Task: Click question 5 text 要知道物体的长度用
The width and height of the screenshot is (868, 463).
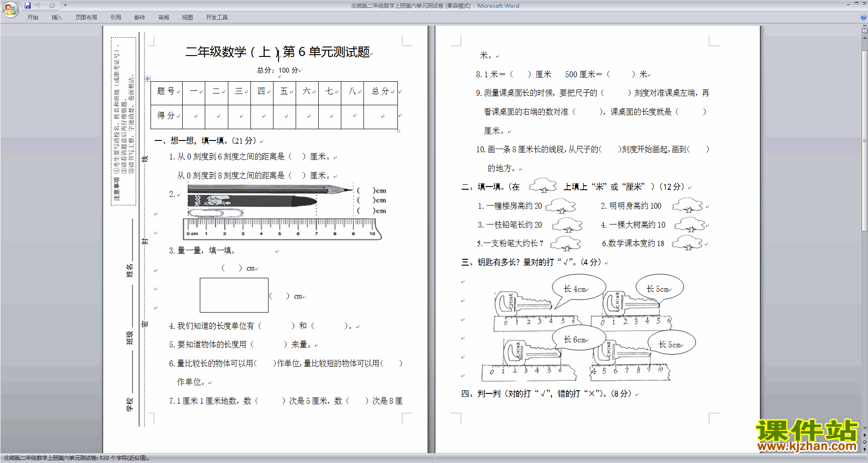Action: (x=212, y=344)
